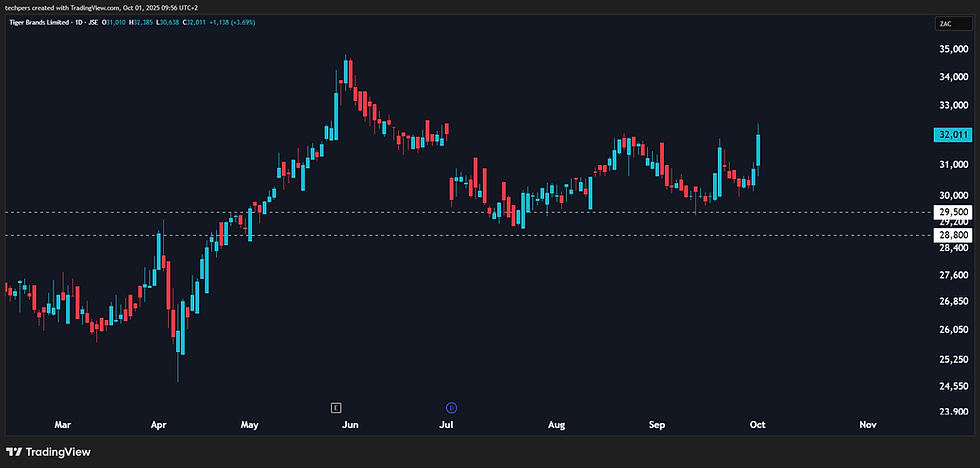
Task: Click the 24,550 price axis label
Action: (954, 386)
